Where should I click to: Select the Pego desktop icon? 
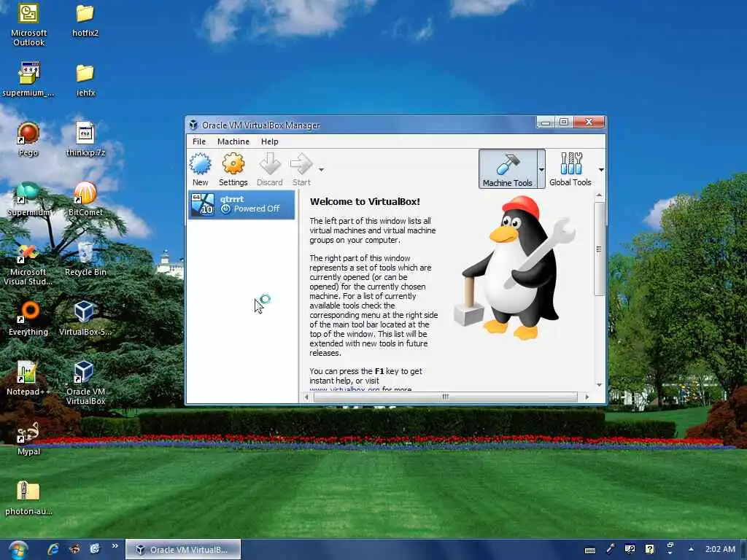click(28, 139)
